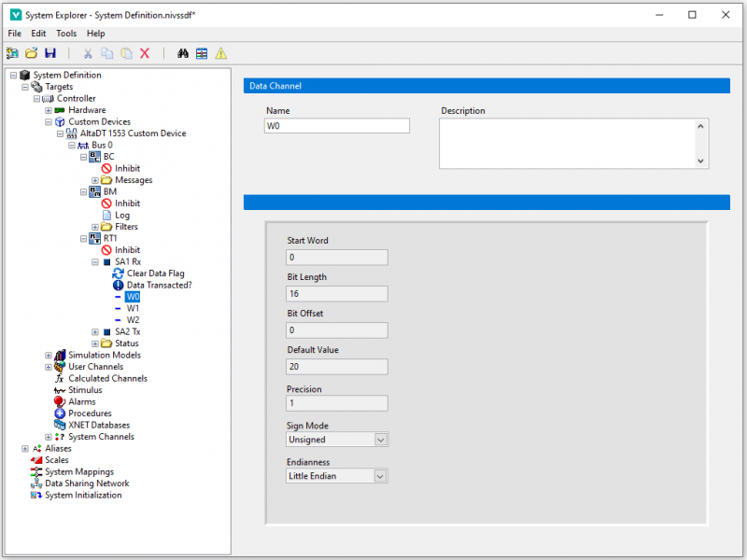The width and height of the screenshot is (747, 560).
Task: Click the Copy toolbar icon
Action: point(107,53)
